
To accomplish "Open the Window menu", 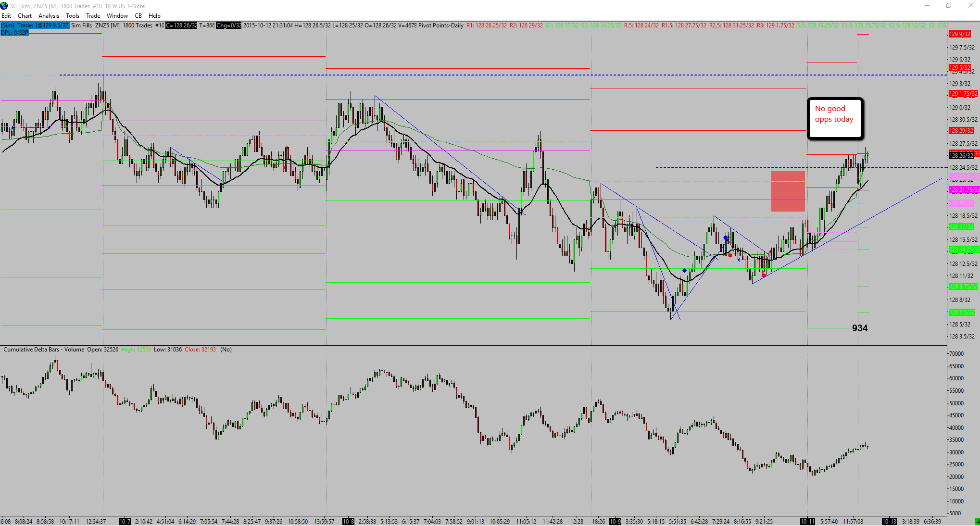I will point(117,16).
